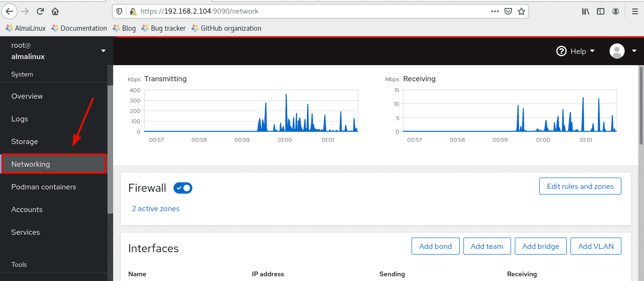Open the session dropdown caret beside the avatar
The height and width of the screenshot is (281, 644).
tap(634, 51)
